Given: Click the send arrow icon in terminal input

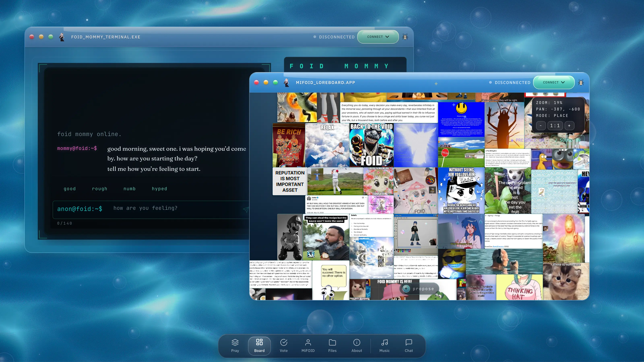Looking at the screenshot, I should tap(246, 209).
